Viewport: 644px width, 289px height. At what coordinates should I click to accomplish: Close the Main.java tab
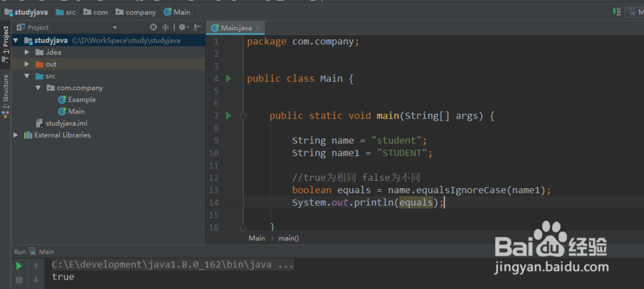pos(258,28)
